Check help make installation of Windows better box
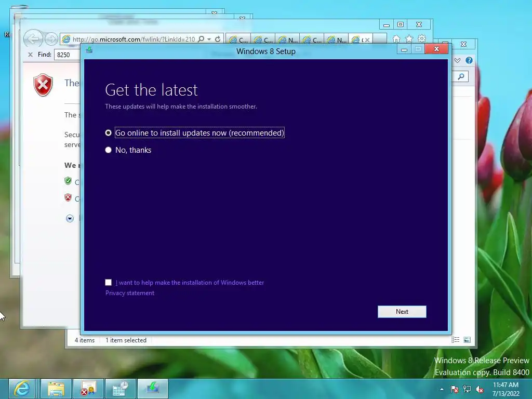Screen dimensions: 532x399 [108, 282]
